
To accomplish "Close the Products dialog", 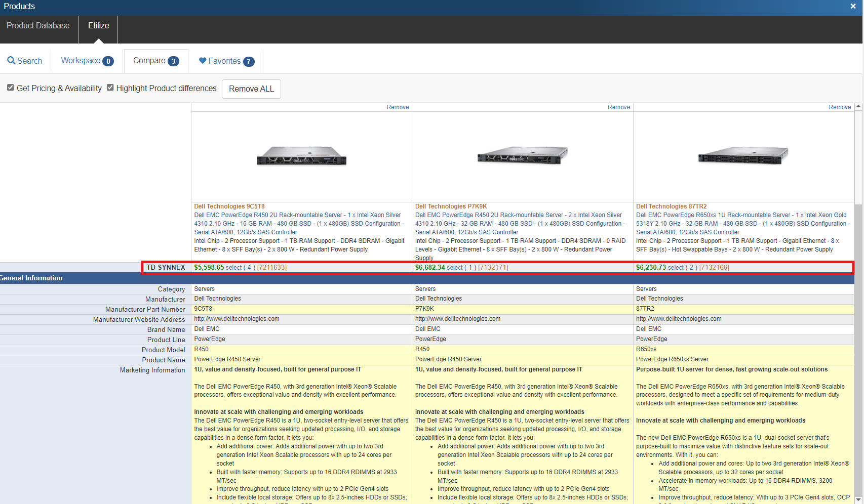I will coord(853,6).
